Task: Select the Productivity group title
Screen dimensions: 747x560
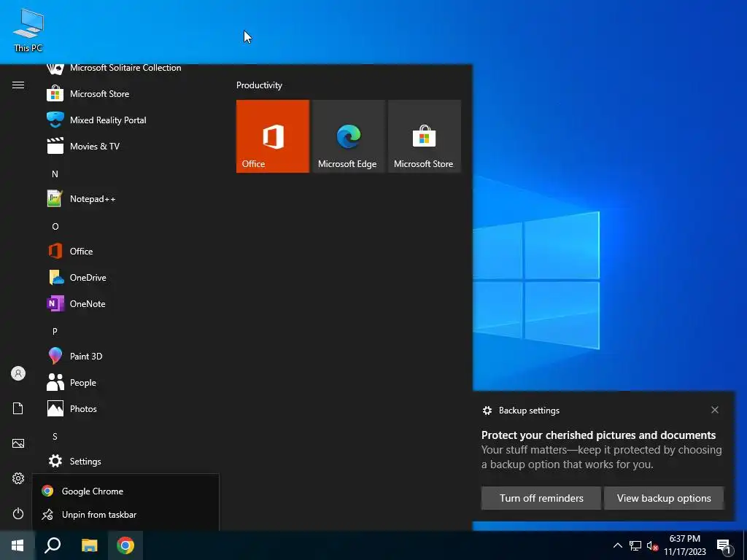Action: [259, 85]
